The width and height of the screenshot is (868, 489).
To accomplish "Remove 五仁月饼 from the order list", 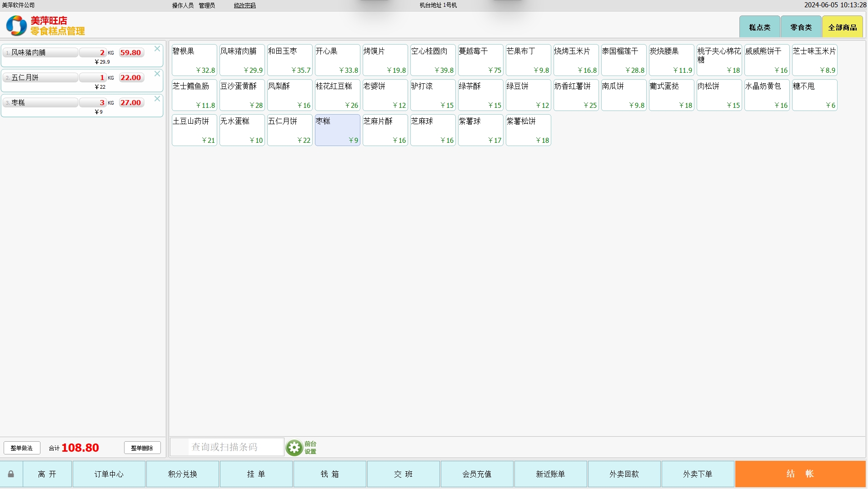I will click(157, 74).
